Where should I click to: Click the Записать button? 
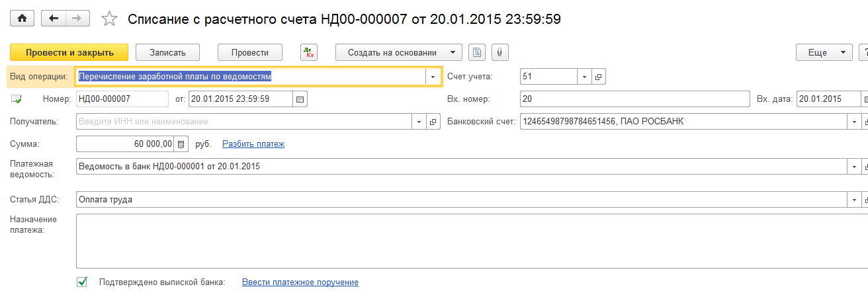(168, 52)
